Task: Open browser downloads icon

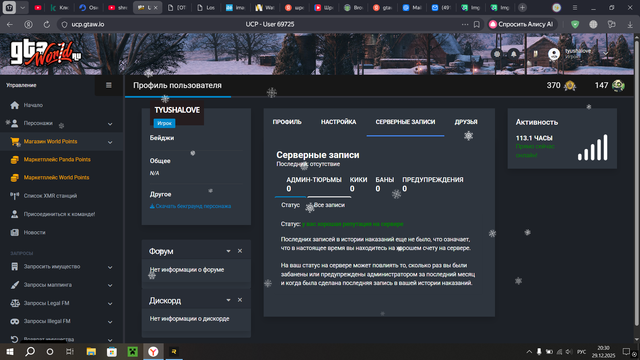Action: tap(630, 24)
